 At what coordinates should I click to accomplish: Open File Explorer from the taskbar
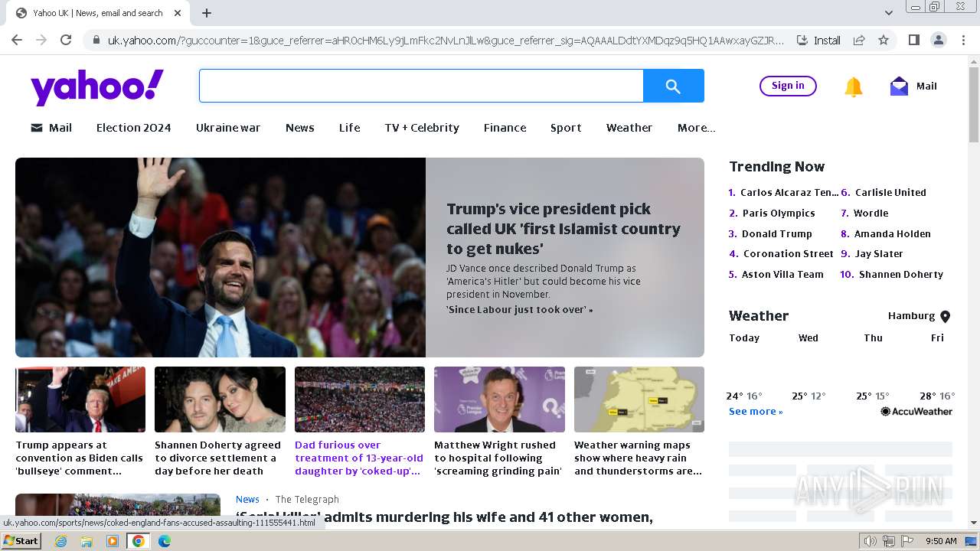point(87,541)
